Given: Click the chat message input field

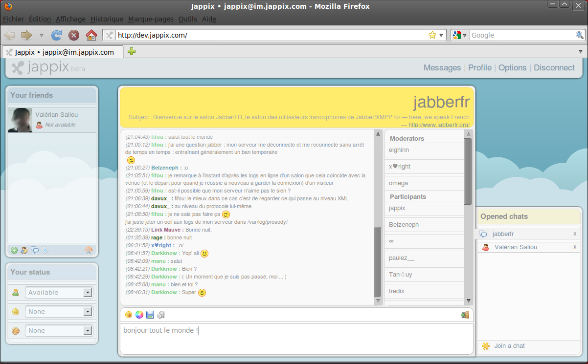Looking at the screenshot, I should (x=296, y=338).
